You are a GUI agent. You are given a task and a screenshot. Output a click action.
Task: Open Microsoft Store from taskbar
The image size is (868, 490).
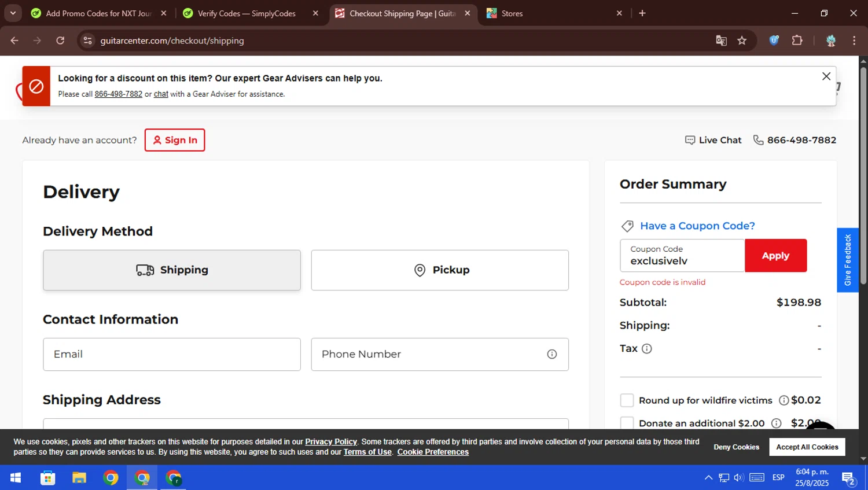click(48, 478)
